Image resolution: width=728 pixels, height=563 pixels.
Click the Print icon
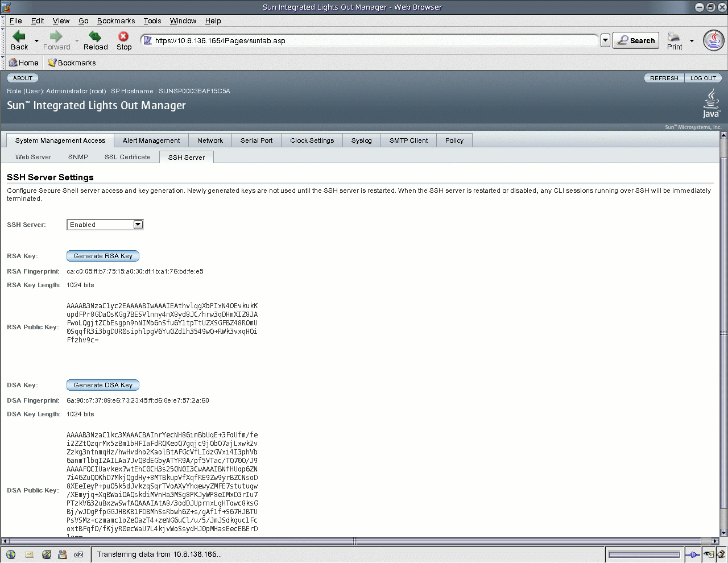pos(674,36)
